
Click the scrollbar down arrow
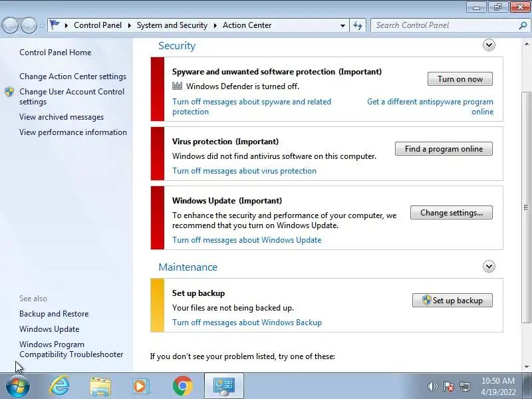pyautogui.click(x=526, y=366)
